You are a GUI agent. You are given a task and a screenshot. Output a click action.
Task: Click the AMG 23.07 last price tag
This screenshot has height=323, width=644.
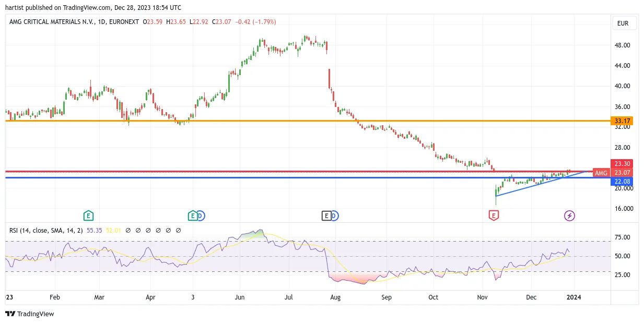point(613,173)
